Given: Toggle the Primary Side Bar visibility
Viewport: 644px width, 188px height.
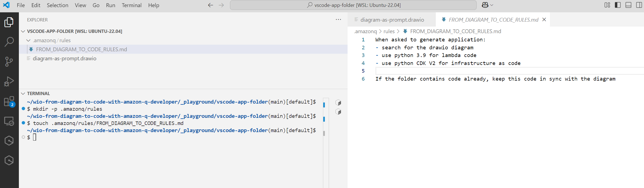Looking at the screenshot, I should tap(618, 5).
